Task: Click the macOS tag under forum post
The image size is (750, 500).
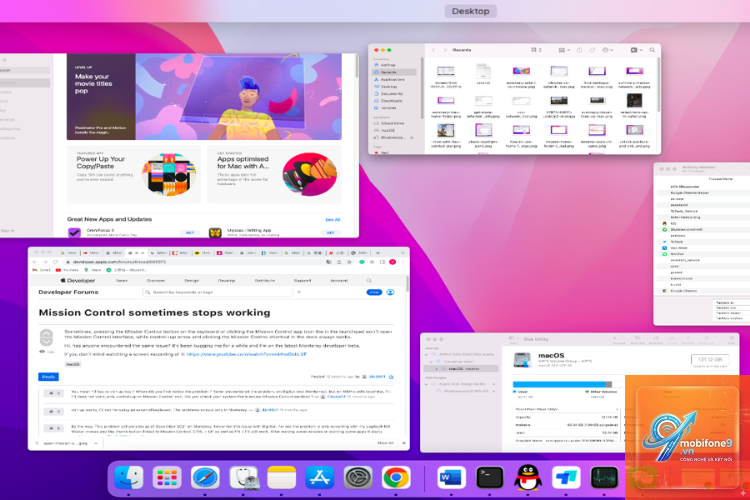Action: coord(73,365)
